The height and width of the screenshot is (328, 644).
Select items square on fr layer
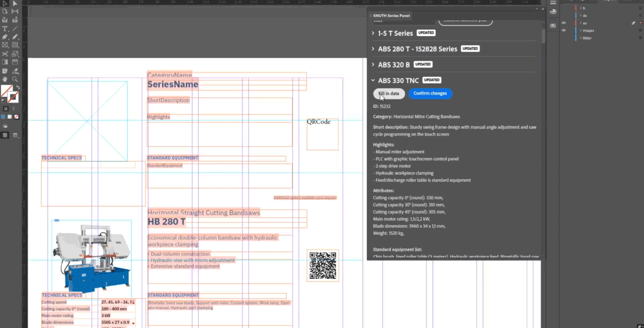pyautogui.click(x=640, y=8)
